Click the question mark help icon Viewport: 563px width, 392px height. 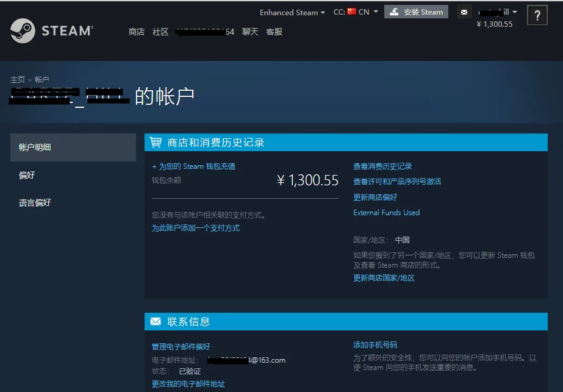pos(537,16)
